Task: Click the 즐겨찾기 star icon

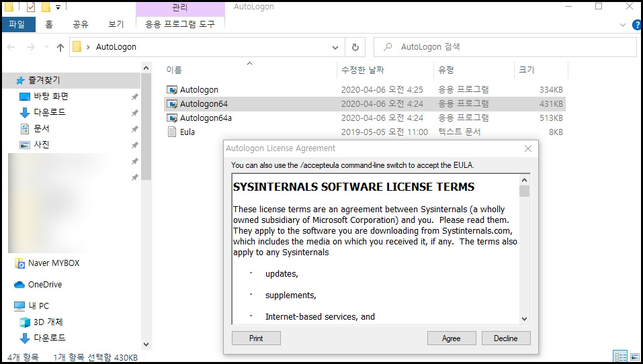Action: (20, 81)
